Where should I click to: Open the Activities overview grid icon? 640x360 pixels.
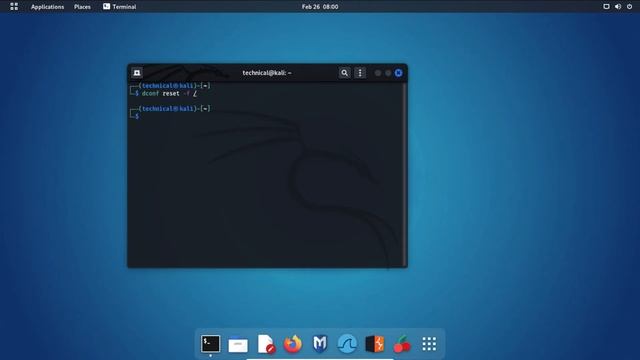[x=14, y=7]
